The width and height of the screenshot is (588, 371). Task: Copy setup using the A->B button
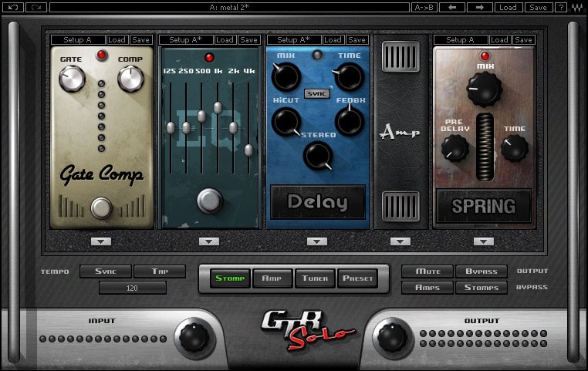pos(424,7)
